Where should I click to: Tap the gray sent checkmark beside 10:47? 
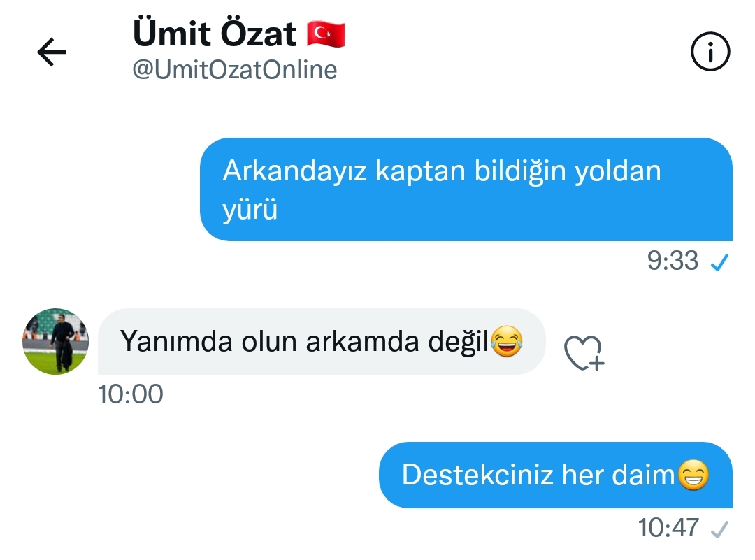coord(719,529)
